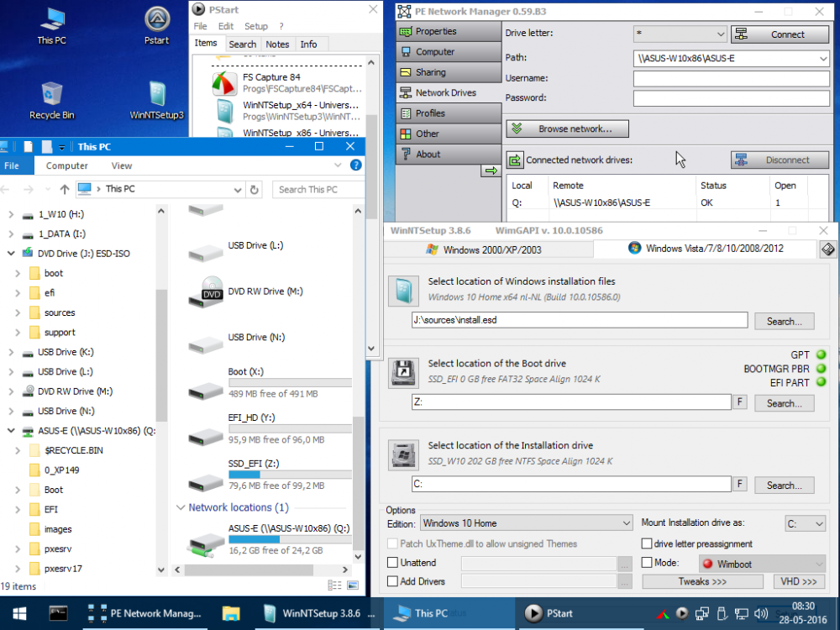
Task: Open the Wimboot mode dropdown
Action: (761, 563)
